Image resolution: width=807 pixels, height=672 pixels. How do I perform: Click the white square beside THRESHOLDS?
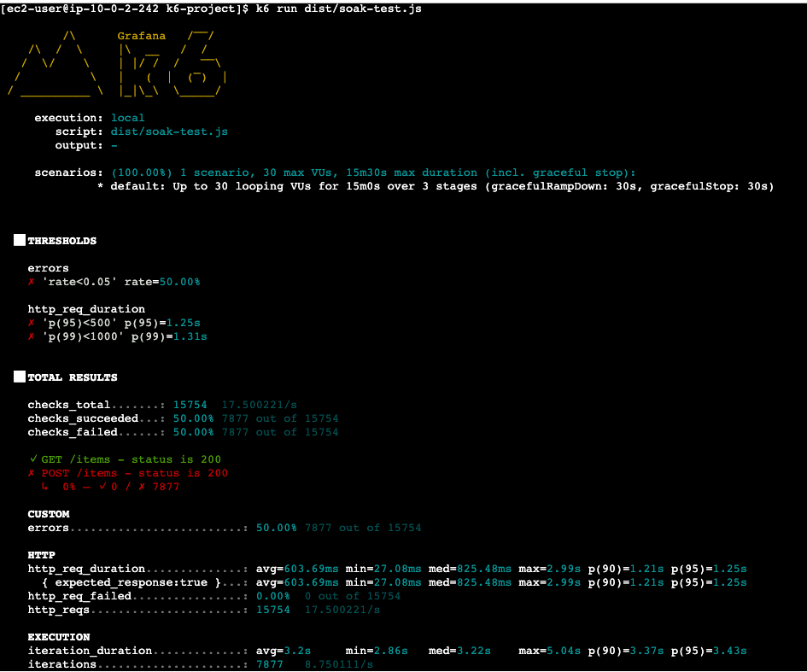[20, 240]
